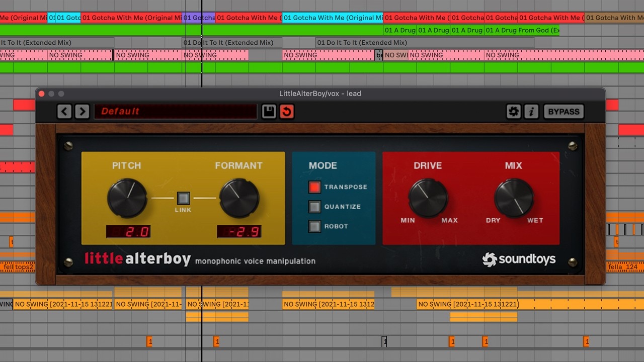Toggle the LINK button between Pitch and Formant
This screenshot has width=644, height=362.
pos(183,198)
